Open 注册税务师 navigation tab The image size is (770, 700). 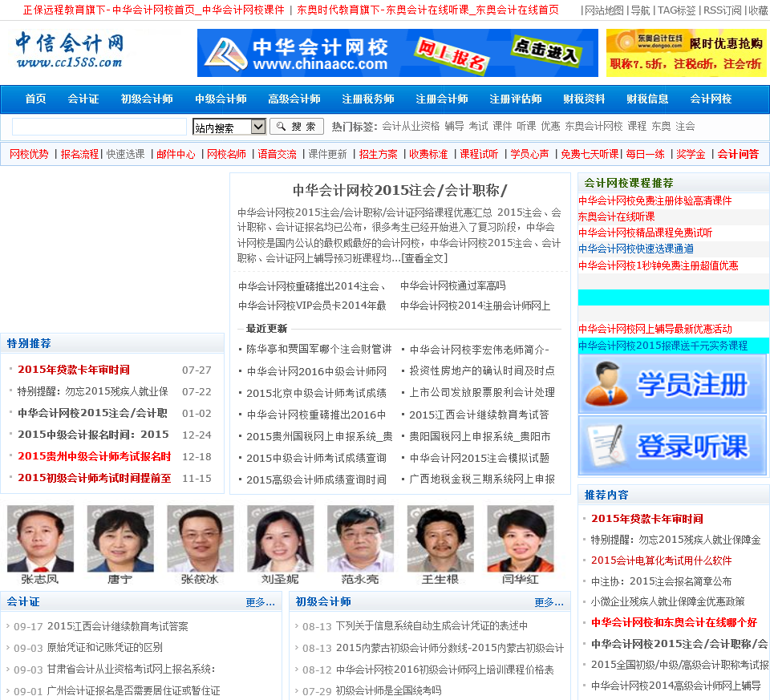(368, 99)
